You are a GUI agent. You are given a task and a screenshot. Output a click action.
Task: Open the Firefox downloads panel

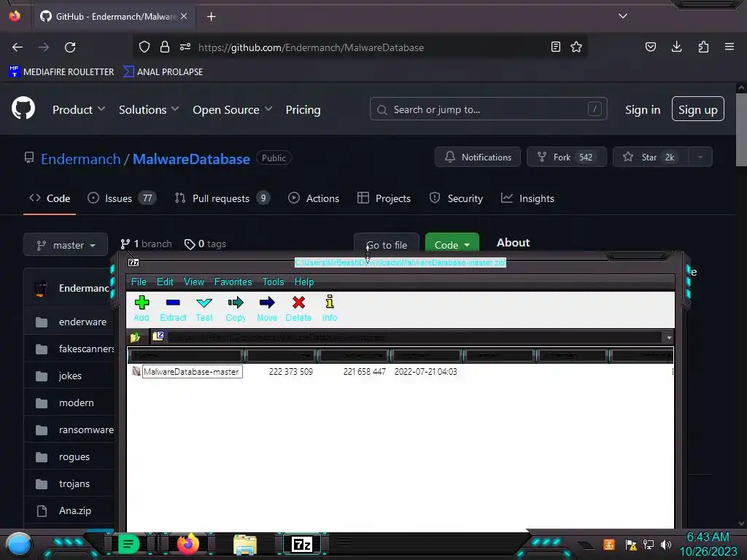676,47
